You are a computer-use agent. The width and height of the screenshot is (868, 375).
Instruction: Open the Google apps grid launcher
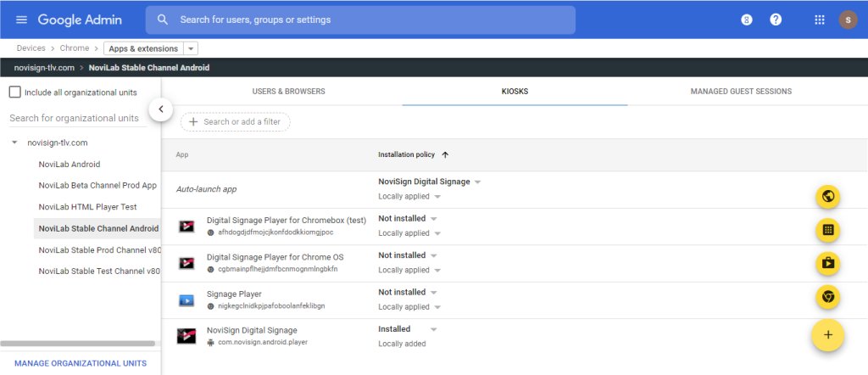[820, 20]
